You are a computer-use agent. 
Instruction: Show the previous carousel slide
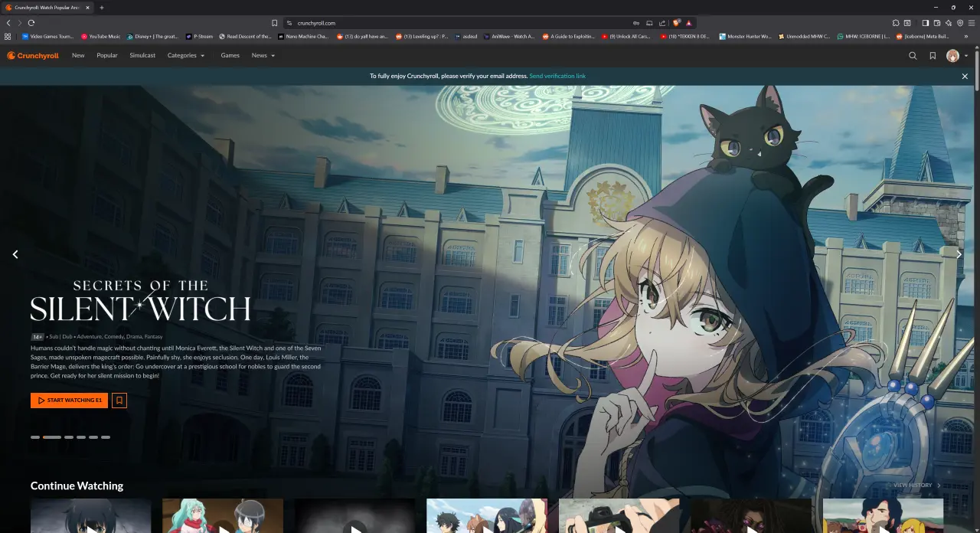[x=15, y=254]
